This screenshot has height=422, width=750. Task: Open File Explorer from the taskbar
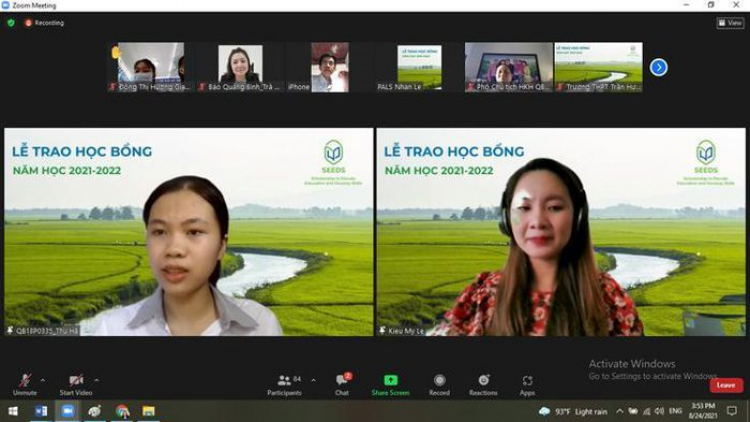[149, 411]
